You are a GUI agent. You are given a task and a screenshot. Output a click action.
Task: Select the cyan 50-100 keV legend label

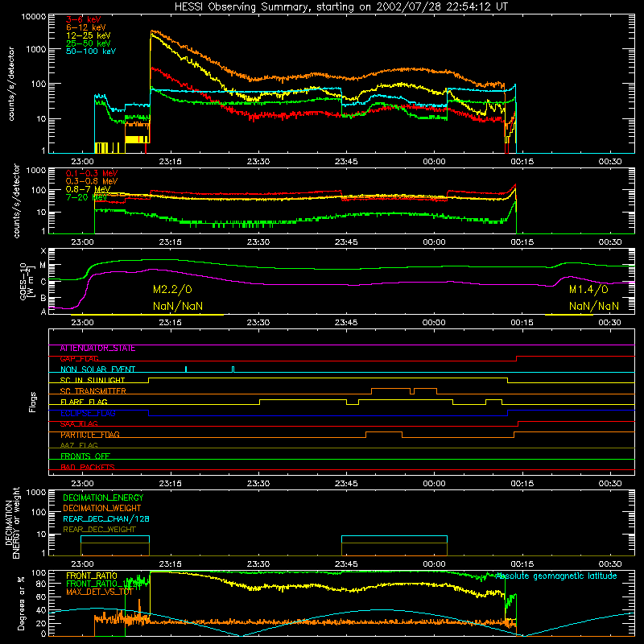click(91, 52)
